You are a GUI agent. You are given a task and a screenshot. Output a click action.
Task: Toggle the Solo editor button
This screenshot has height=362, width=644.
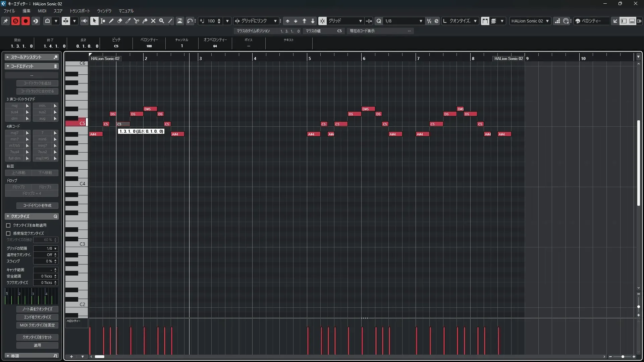[x=15, y=21]
